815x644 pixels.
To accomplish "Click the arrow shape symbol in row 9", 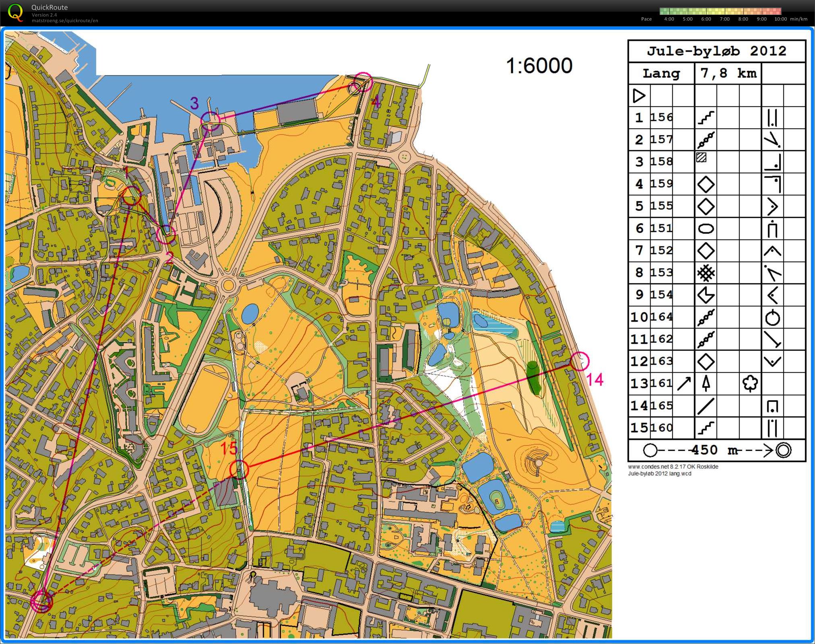I will click(706, 295).
